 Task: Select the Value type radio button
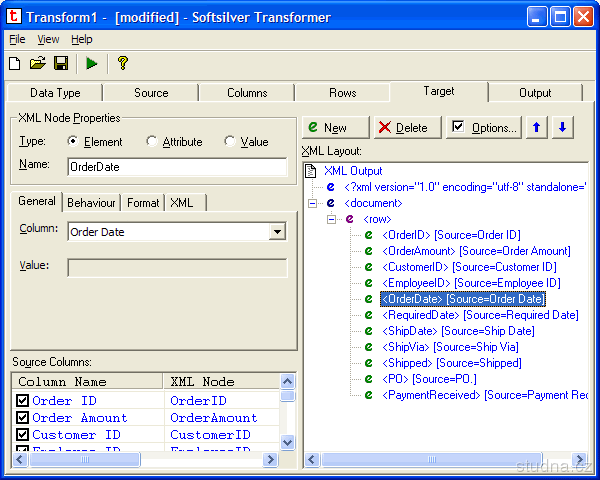230,142
